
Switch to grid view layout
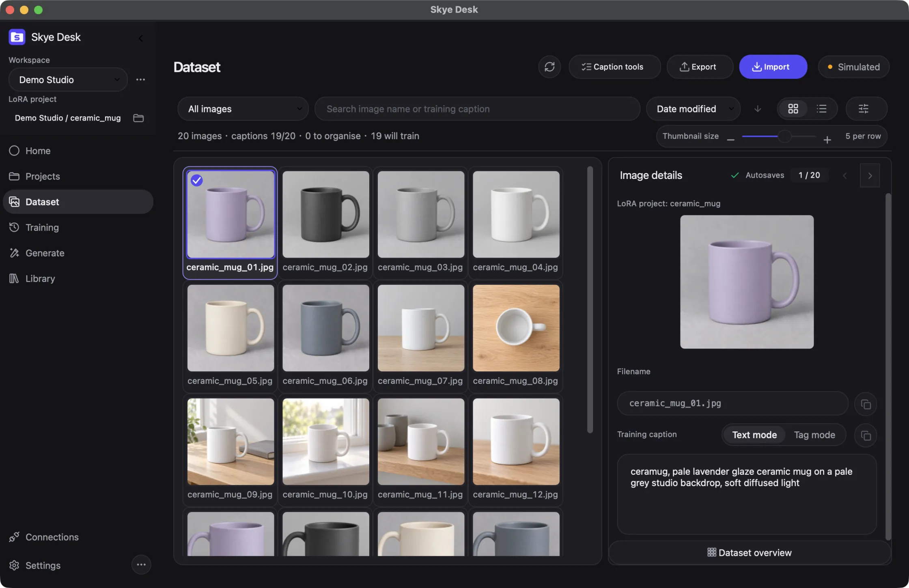(793, 109)
